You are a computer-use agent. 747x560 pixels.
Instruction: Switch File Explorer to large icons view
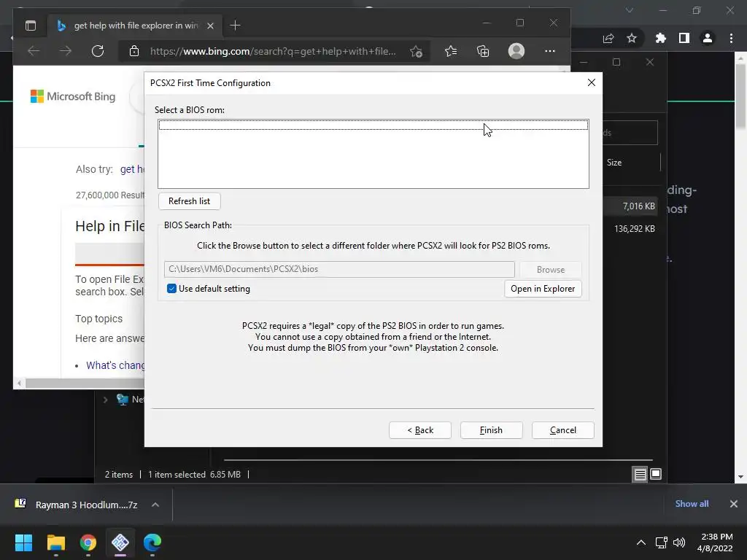coord(656,474)
